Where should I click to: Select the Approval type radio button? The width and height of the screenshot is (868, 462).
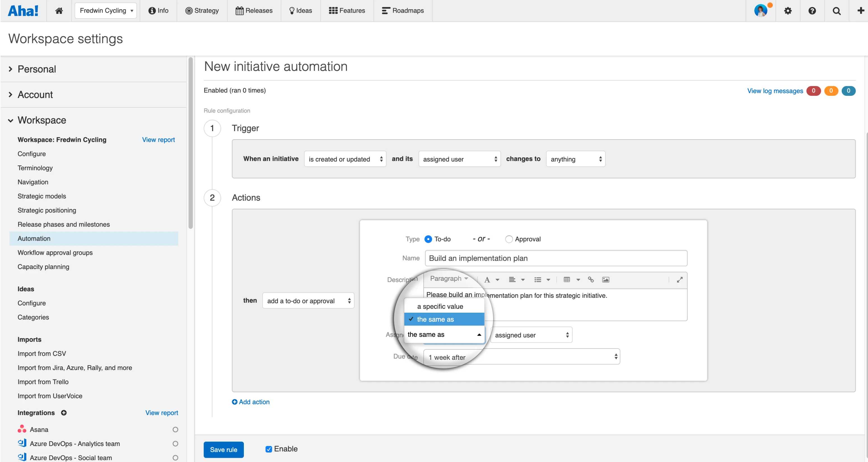tap(509, 239)
